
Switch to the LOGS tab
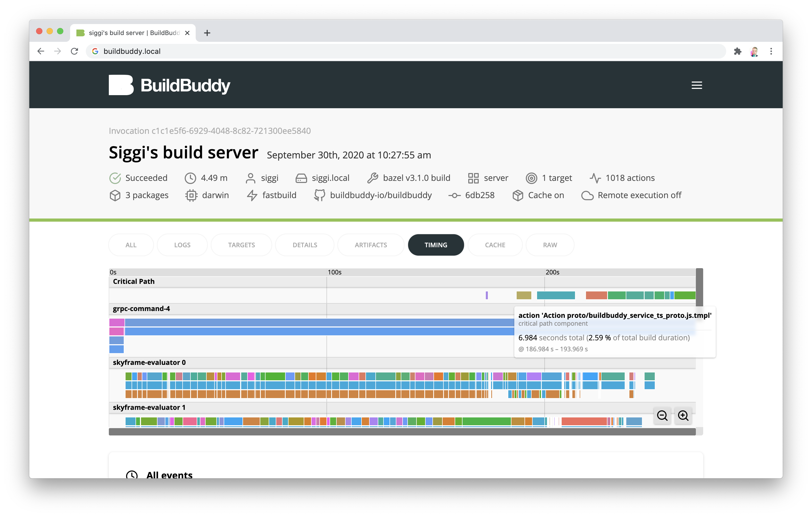(182, 245)
